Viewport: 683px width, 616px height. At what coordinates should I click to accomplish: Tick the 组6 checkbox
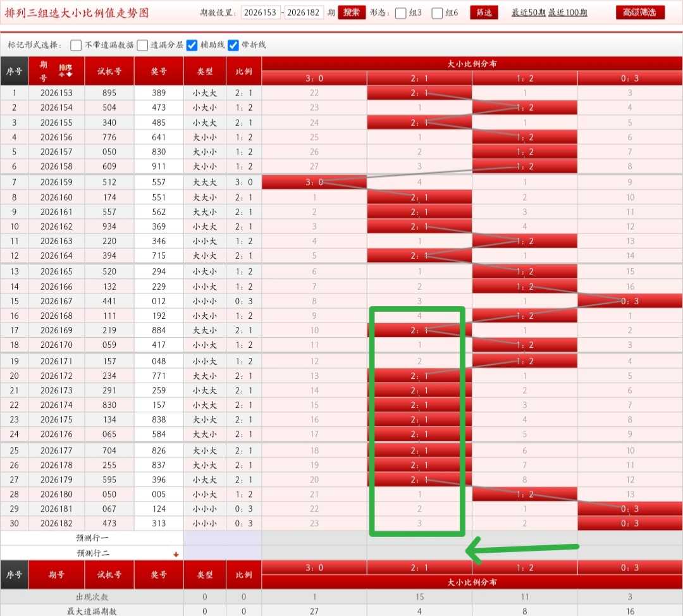437,13
